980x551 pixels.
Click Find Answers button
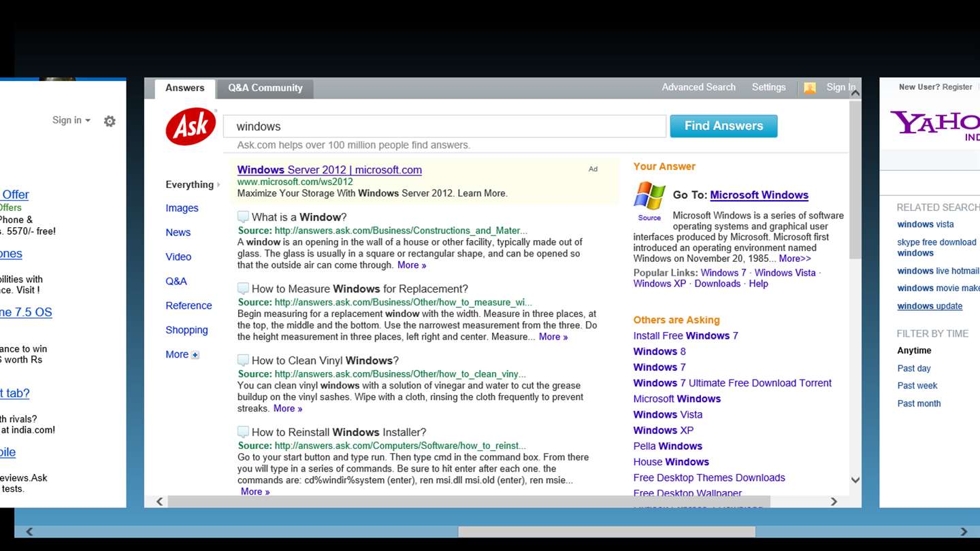pos(723,126)
